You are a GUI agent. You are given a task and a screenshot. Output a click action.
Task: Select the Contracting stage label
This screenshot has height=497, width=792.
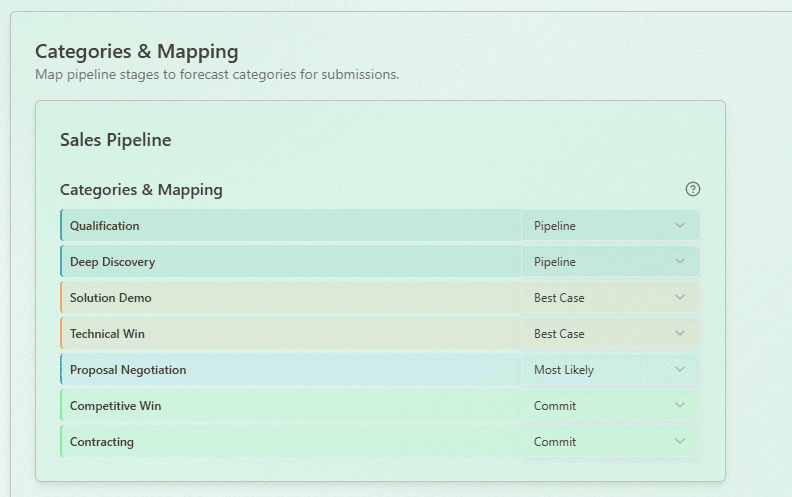click(x=102, y=441)
